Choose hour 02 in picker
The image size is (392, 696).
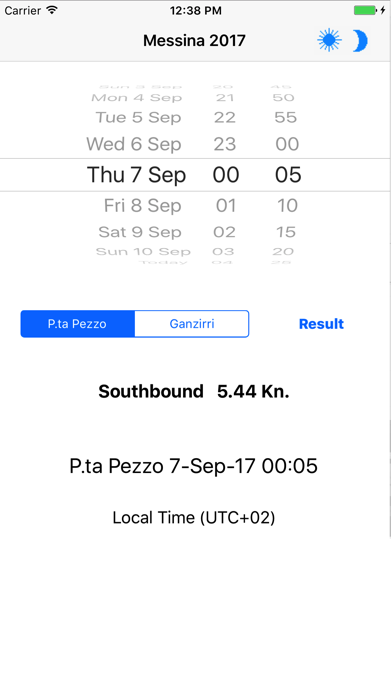224,232
